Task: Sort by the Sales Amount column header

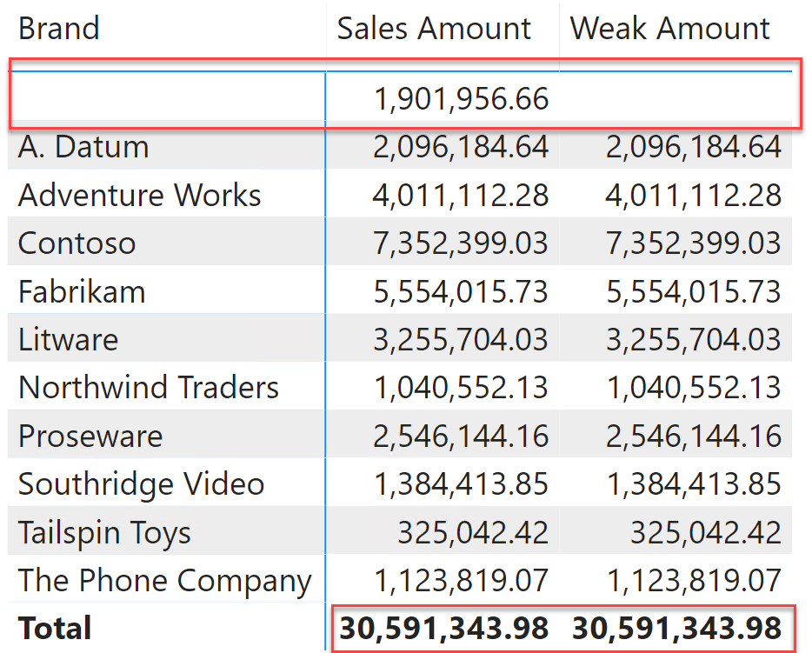Action: 434,29
